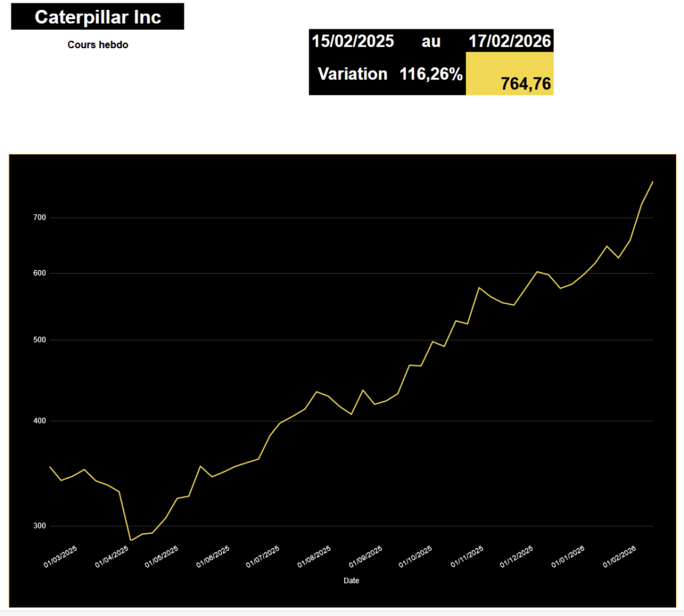Click the end date cell 17/02/2026
684x616 pixels.
pos(510,41)
